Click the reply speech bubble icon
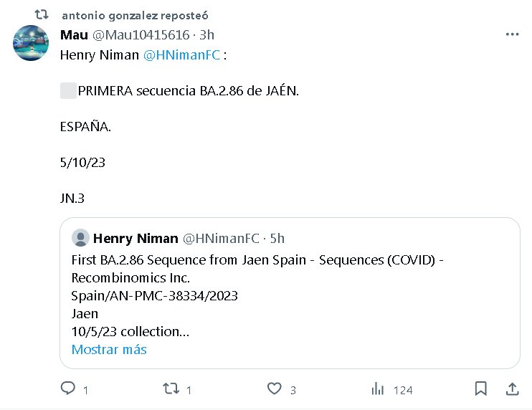This screenshot has width=532, height=410. [x=68, y=389]
